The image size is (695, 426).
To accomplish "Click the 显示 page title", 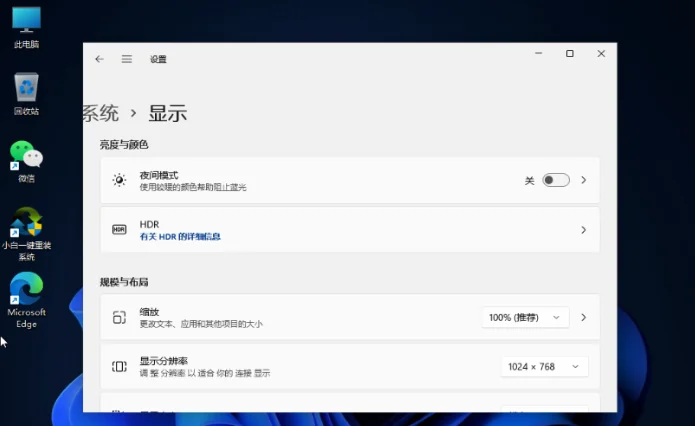I will pyautogui.click(x=168, y=113).
